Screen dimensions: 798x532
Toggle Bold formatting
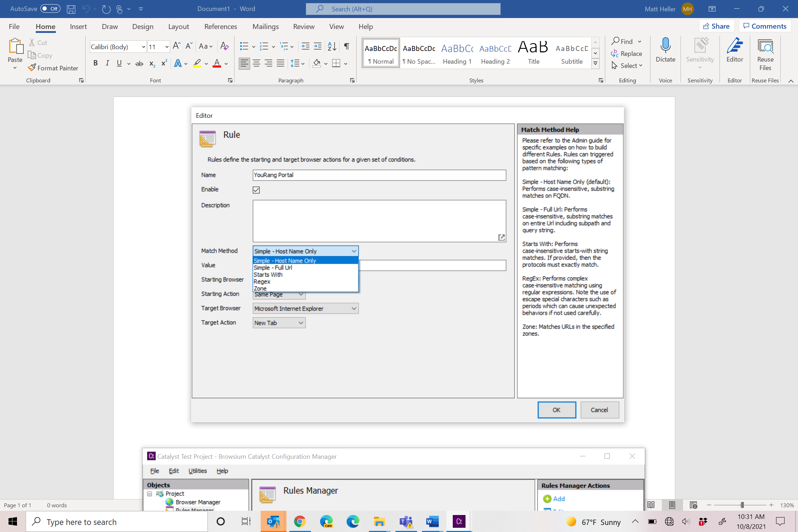pos(96,63)
